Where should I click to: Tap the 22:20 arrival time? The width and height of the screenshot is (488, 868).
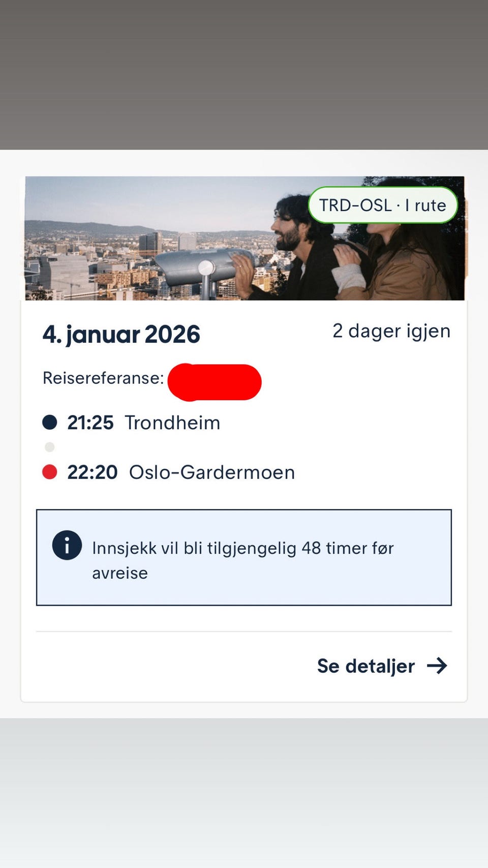click(x=92, y=472)
